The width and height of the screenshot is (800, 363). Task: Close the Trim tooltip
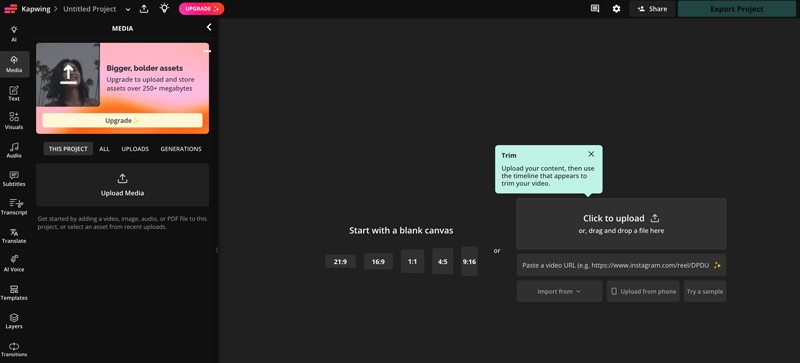tap(591, 154)
